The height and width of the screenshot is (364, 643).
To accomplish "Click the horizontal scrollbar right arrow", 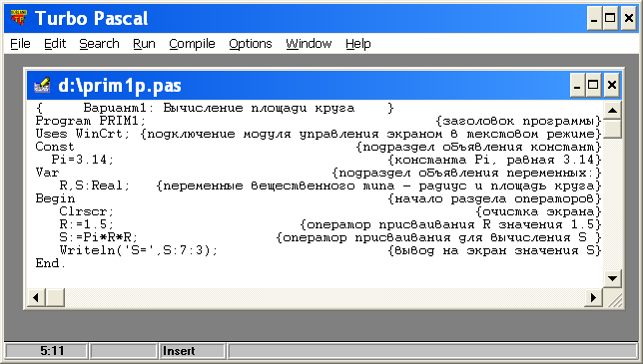I will [x=593, y=297].
